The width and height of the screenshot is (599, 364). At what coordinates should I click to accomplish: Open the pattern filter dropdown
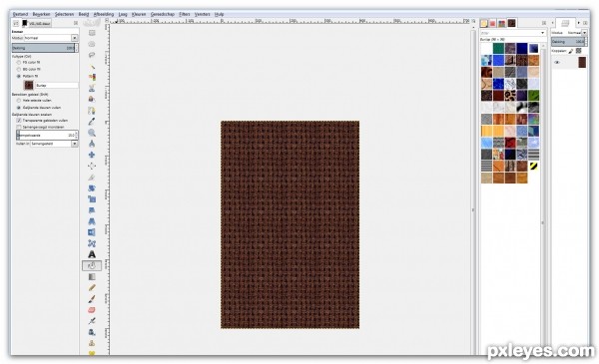tap(543, 33)
